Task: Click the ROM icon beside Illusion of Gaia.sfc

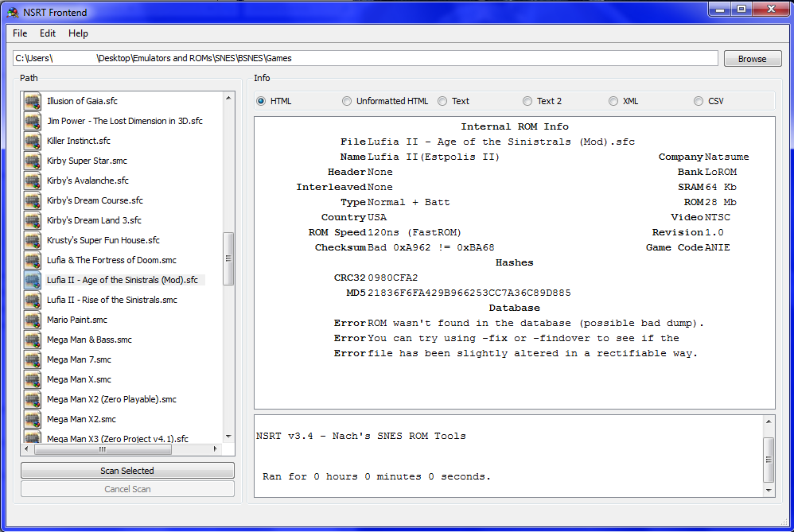Action: click(x=33, y=101)
